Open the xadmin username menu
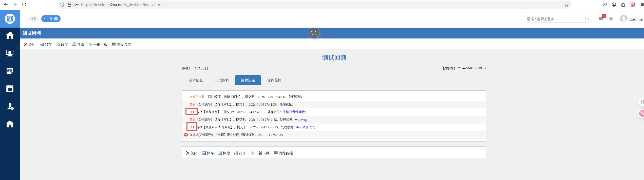This screenshot has width=644, height=180. (636, 19)
